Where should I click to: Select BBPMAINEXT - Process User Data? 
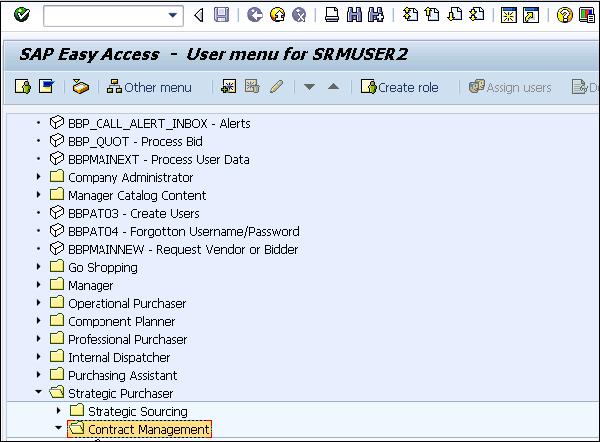click(159, 160)
